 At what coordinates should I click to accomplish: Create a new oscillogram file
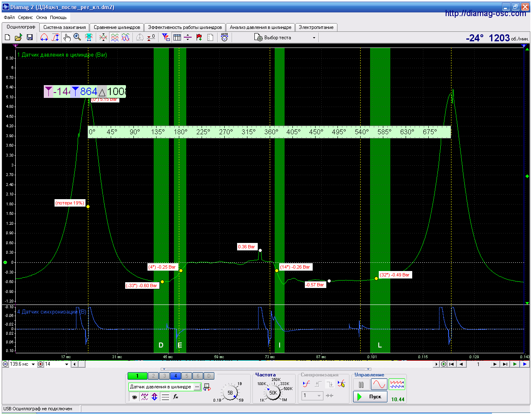click(x=7, y=38)
